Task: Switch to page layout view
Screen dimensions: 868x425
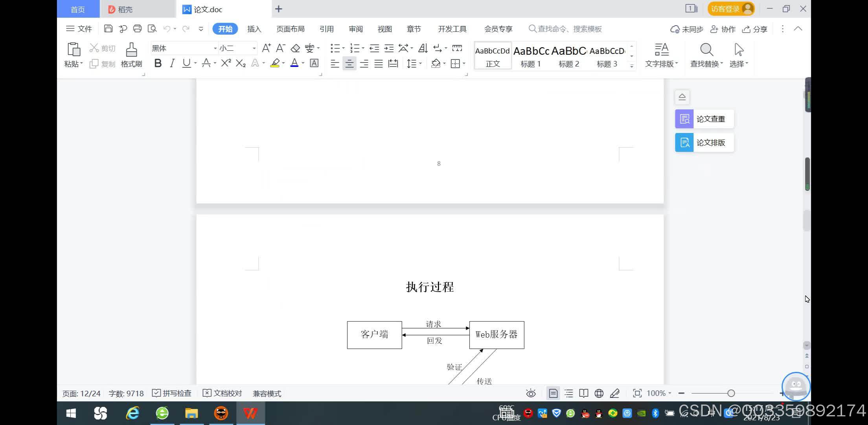Action: coord(553,393)
